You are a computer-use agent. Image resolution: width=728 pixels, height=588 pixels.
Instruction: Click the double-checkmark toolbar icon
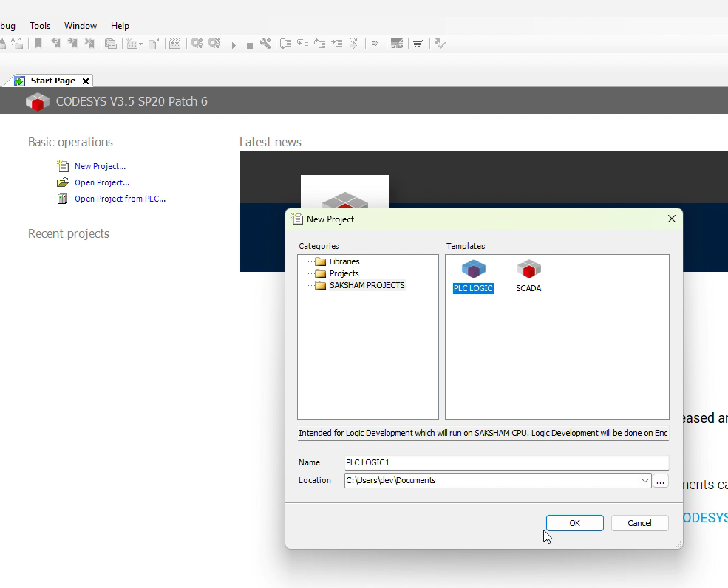click(x=440, y=44)
